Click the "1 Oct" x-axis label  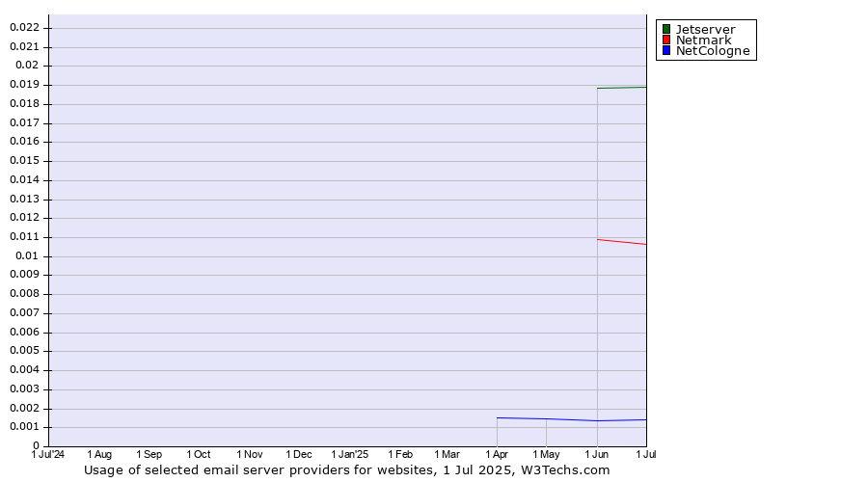(198, 454)
